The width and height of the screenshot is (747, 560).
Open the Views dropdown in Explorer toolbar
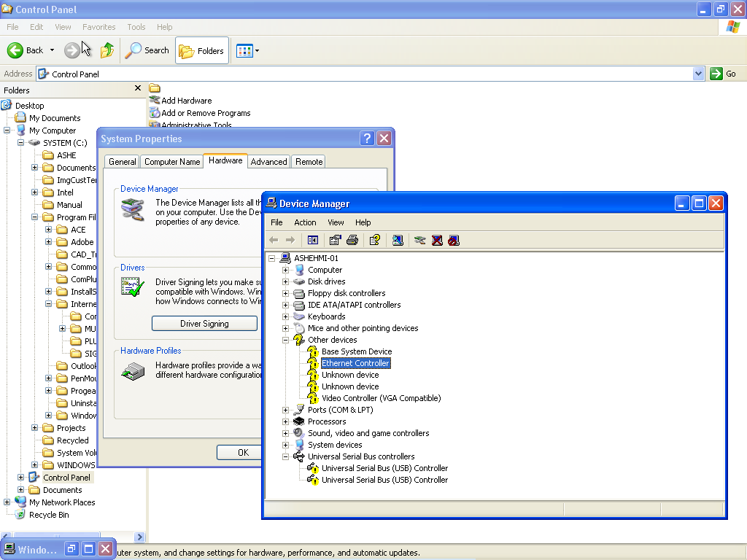(248, 51)
